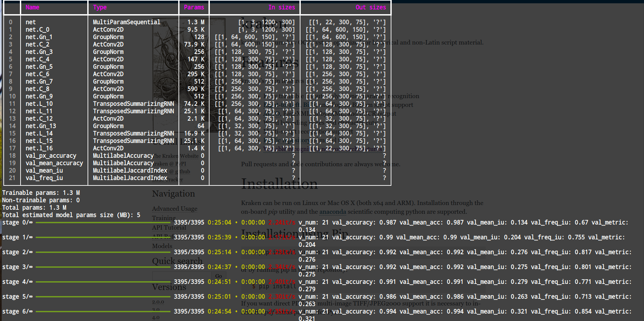Click the 74.2 K params value
This screenshot has height=321, width=644.
click(194, 104)
